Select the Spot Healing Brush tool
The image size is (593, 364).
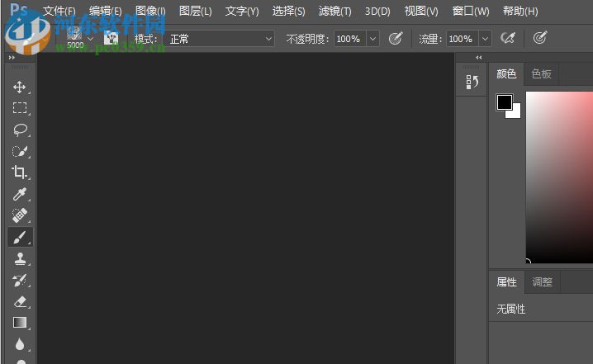(x=20, y=215)
